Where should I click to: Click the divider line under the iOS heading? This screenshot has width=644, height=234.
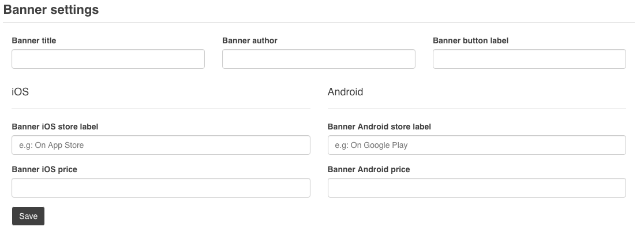click(x=161, y=109)
